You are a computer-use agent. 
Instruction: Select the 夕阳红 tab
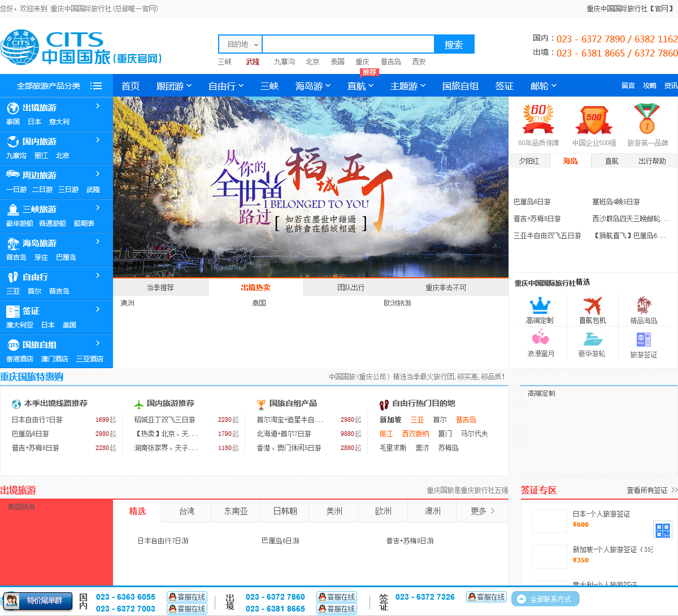click(x=529, y=161)
